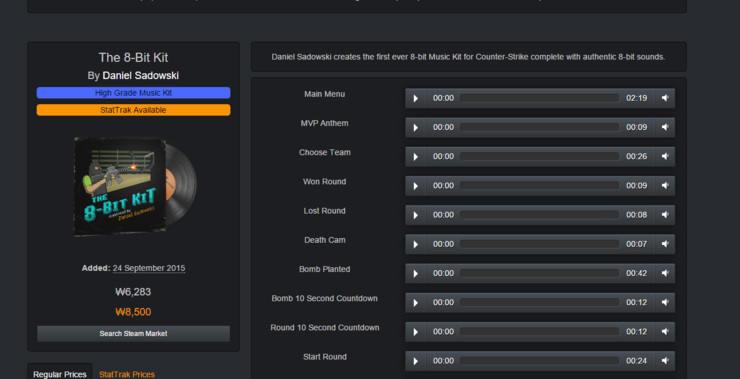Play the Death Cam track
Screen dimensions: 740x379
416,244
